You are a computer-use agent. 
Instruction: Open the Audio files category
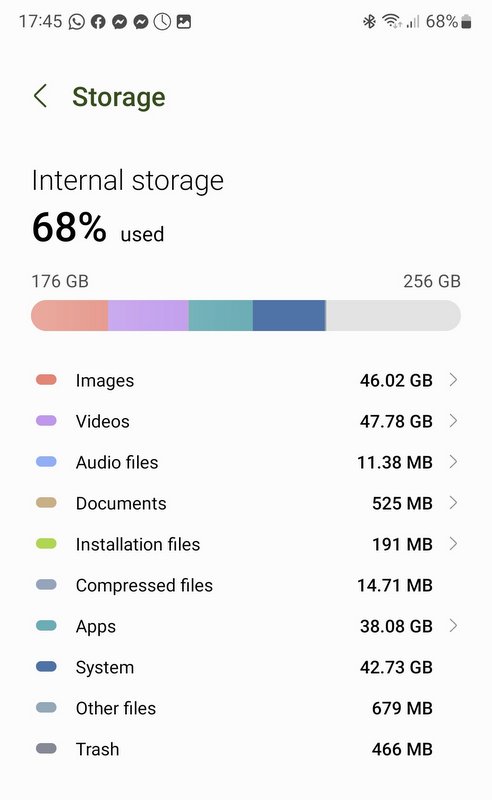[x=246, y=462]
